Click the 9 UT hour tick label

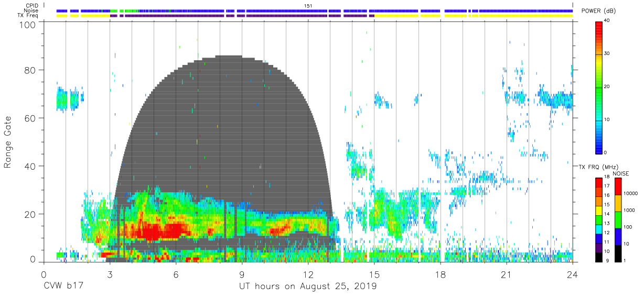[x=242, y=274]
